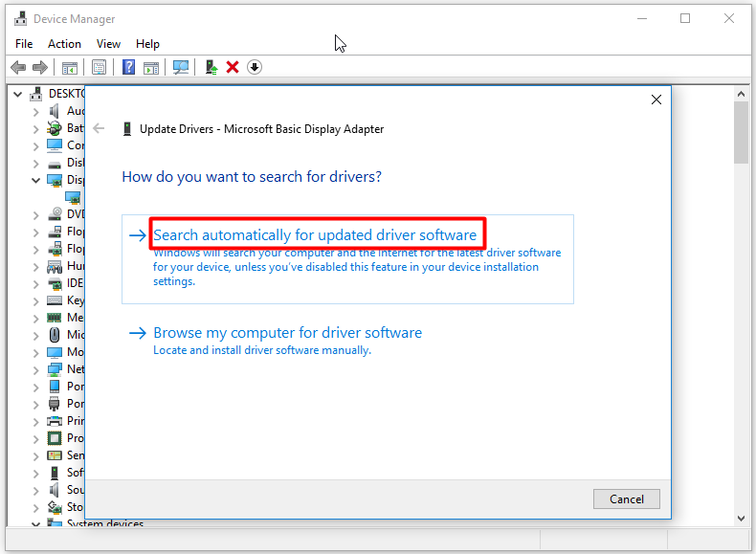This screenshot has height=554, width=756.
Task: Select the processor icon in 'Pro' row
Action: coord(55,438)
